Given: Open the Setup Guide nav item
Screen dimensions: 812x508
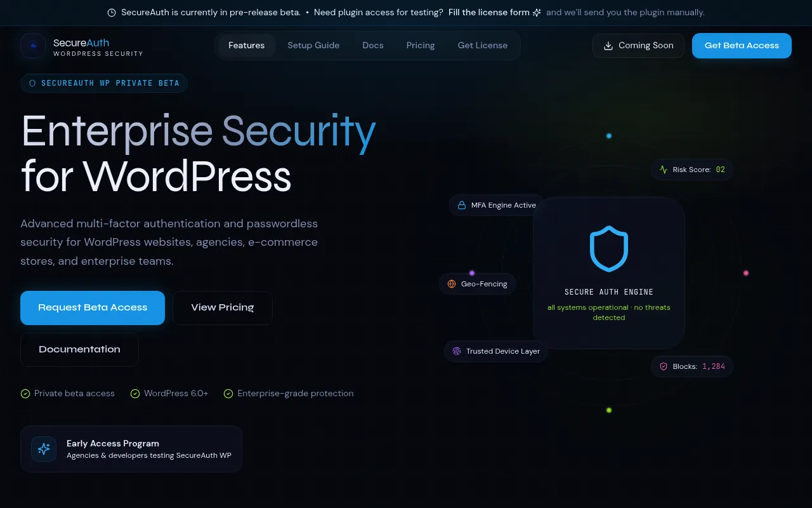Looking at the screenshot, I should (313, 46).
